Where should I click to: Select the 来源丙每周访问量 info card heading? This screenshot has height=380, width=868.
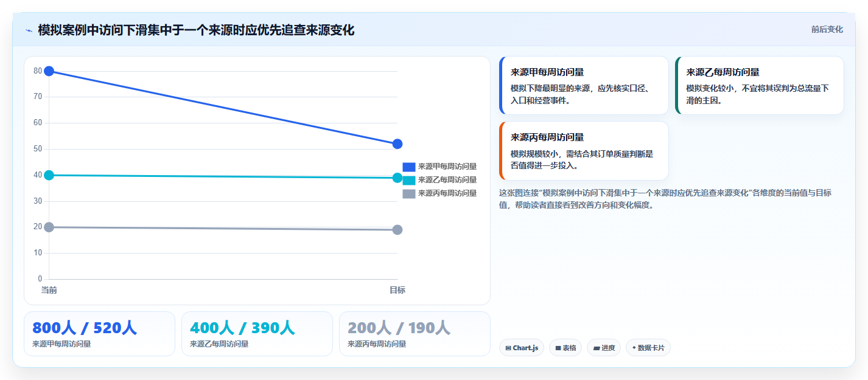pyautogui.click(x=547, y=137)
